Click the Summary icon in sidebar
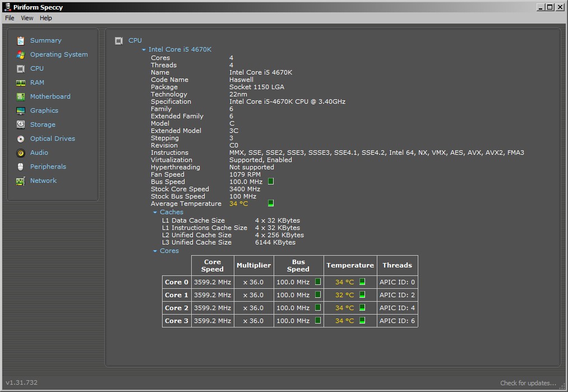 [x=21, y=40]
